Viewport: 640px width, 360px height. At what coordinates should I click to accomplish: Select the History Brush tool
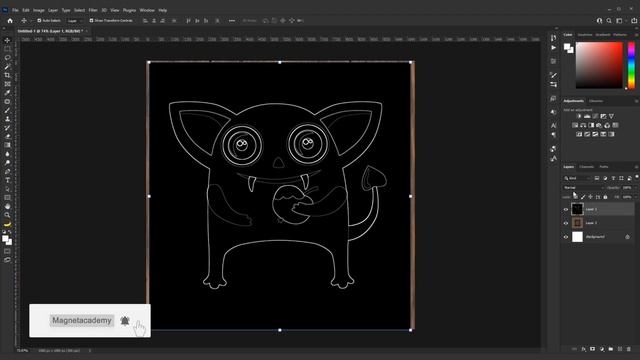pyautogui.click(x=7, y=128)
